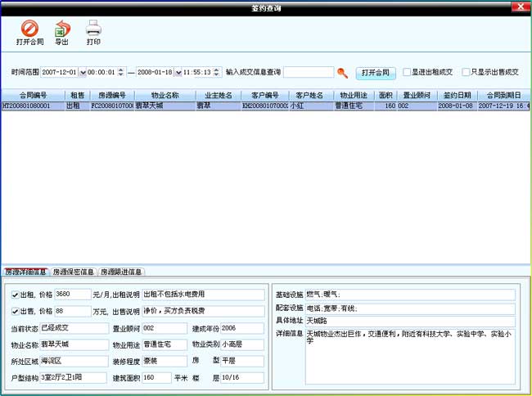This screenshot has width=532, height=396.
Task: Close the 签约查询 window
Action: click(x=521, y=7)
